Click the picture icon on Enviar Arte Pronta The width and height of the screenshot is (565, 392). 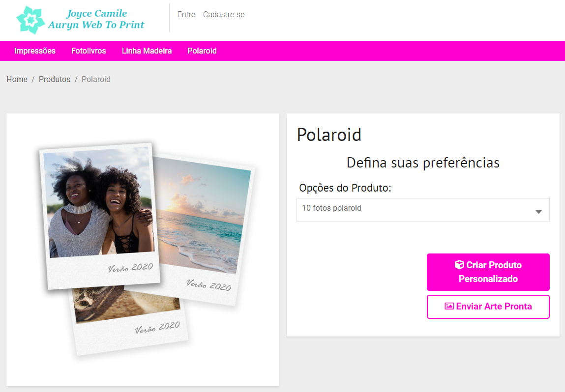point(449,307)
